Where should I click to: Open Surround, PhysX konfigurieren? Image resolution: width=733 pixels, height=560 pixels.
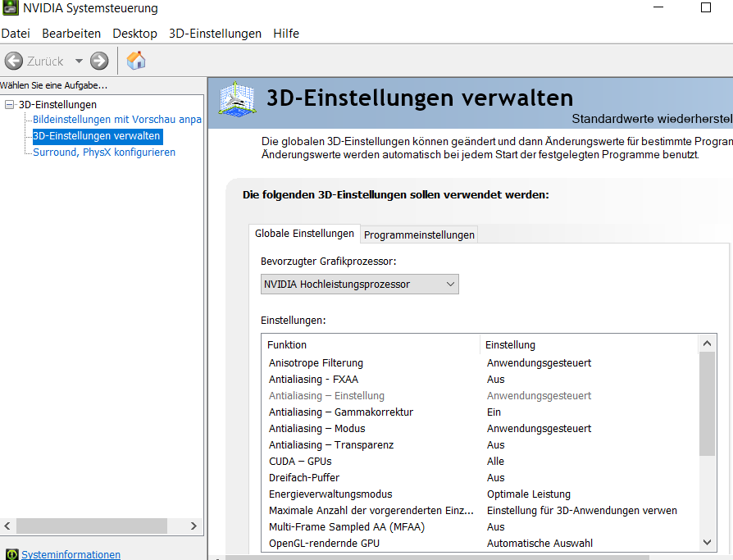pos(104,153)
